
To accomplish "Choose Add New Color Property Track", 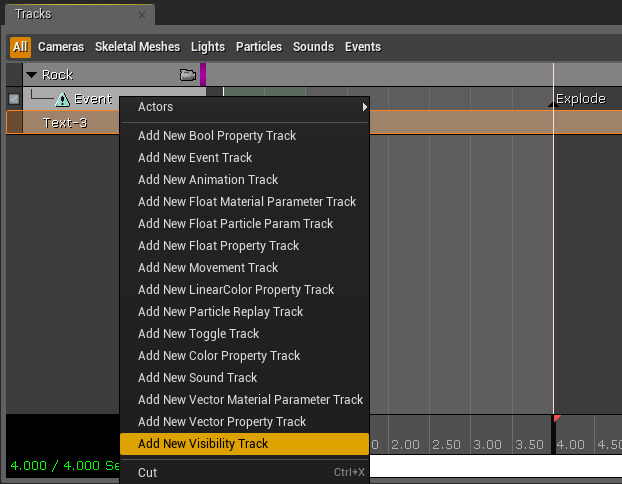I will (x=245, y=355).
